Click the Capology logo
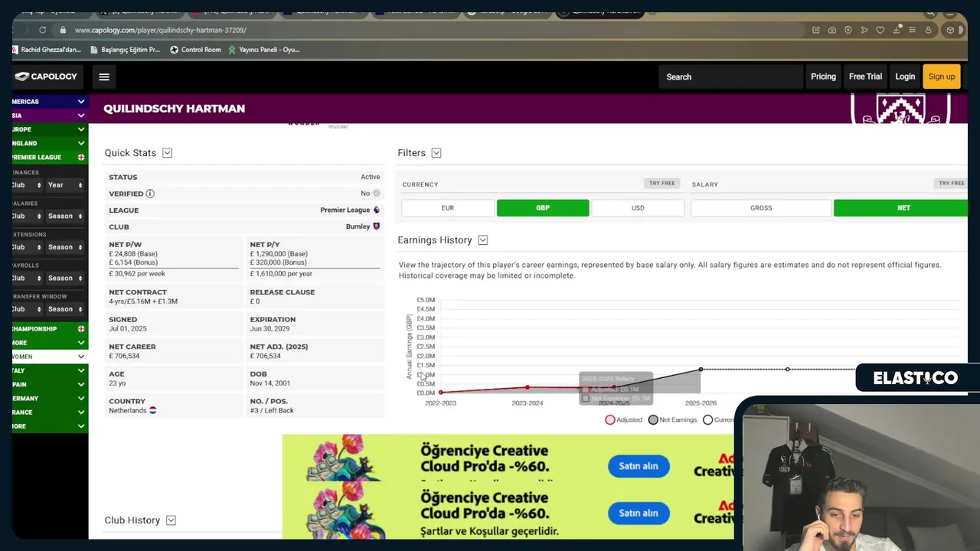The image size is (980, 551). [x=46, y=77]
